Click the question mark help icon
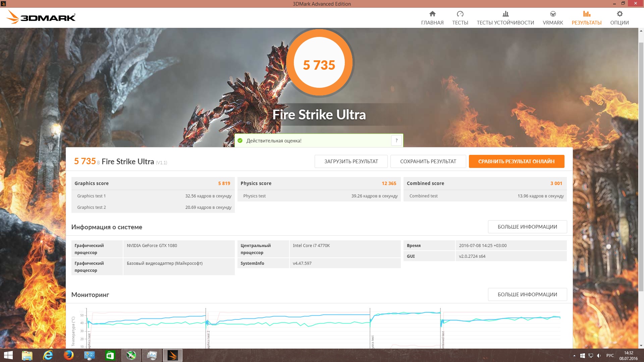644x362 pixels. coord(396,140)
